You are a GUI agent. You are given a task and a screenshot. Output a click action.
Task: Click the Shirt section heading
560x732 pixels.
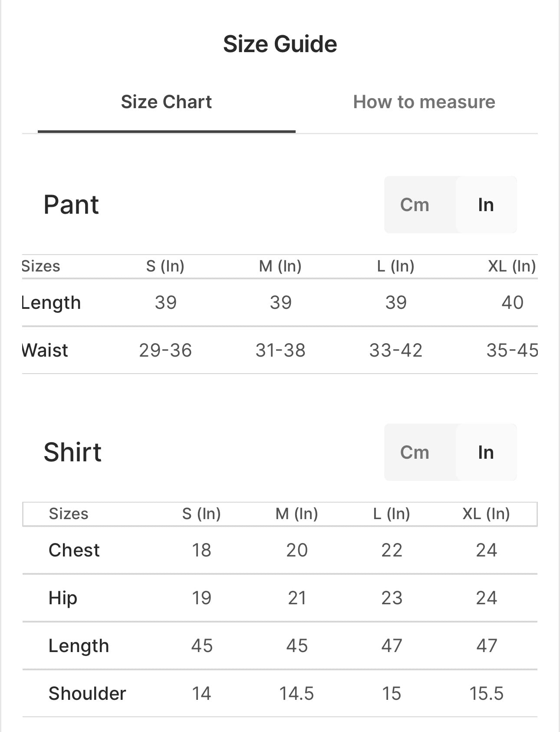(x=72, y=452)
